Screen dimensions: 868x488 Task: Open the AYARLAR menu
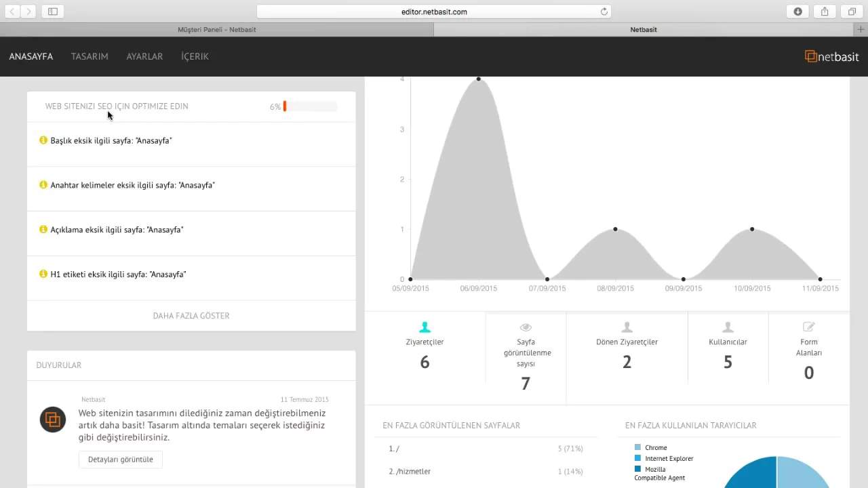pos(144,57)
